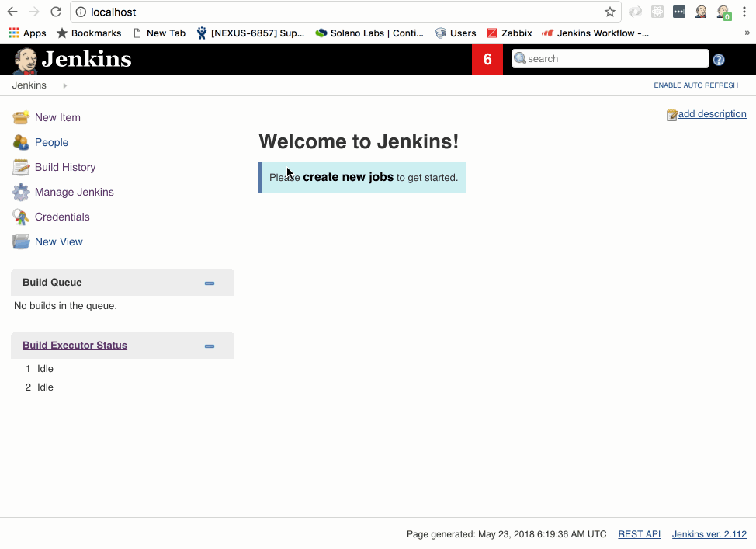The image size is (756, 549).
Task: Click the Manage Jenkins gear icon
Action: (x=21, y=192)
